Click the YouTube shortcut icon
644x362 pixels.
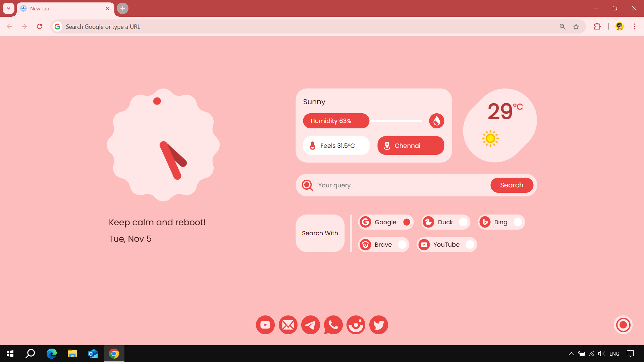click(x=265, y=325)
